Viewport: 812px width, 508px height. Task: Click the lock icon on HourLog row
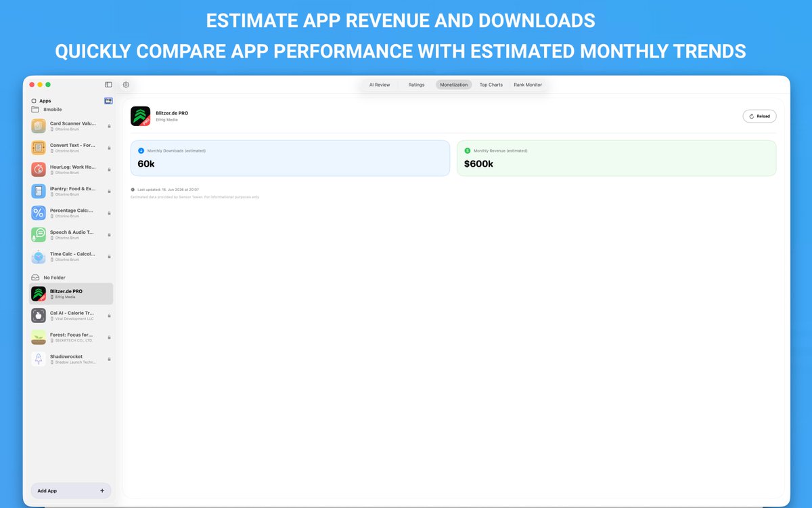109,169
